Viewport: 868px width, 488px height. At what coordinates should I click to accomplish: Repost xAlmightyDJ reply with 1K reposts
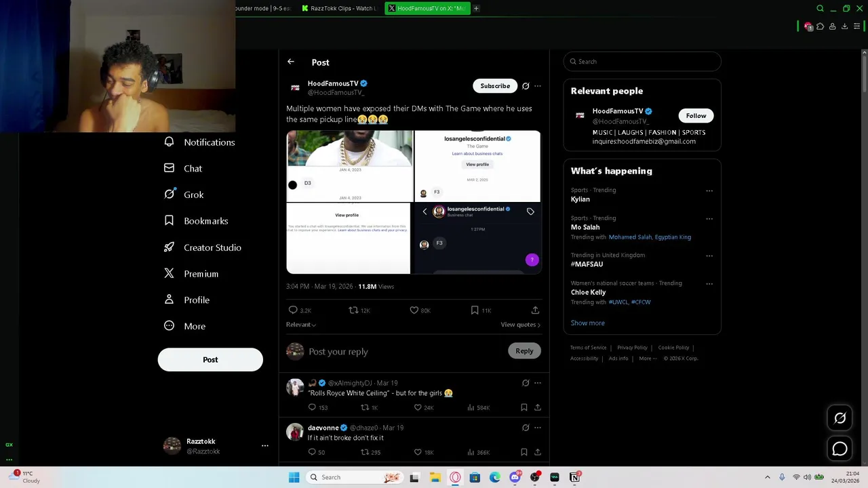pyautogui.click(x=369, y=407)
